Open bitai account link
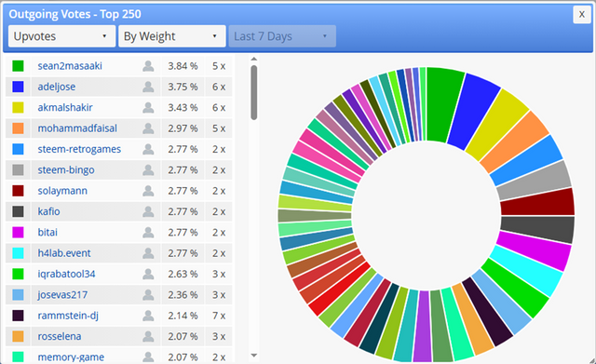The height and width of the screenshot is (364, 596). click(x=47, y=233)
